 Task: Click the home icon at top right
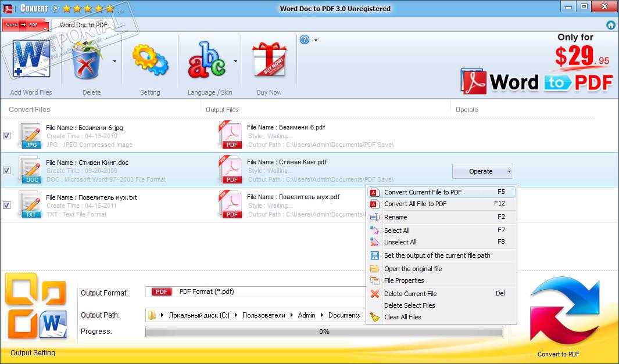tap(611, 25)
